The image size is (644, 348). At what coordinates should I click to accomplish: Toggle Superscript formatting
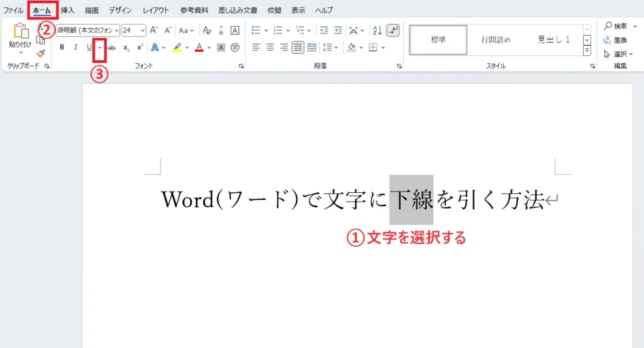point(140,47)
